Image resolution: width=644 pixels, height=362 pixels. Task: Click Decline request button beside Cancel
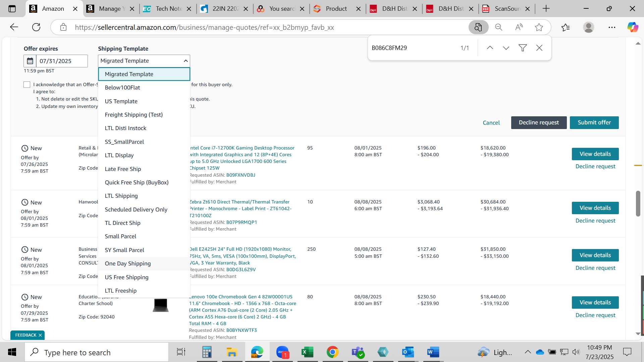click(539, 123)
